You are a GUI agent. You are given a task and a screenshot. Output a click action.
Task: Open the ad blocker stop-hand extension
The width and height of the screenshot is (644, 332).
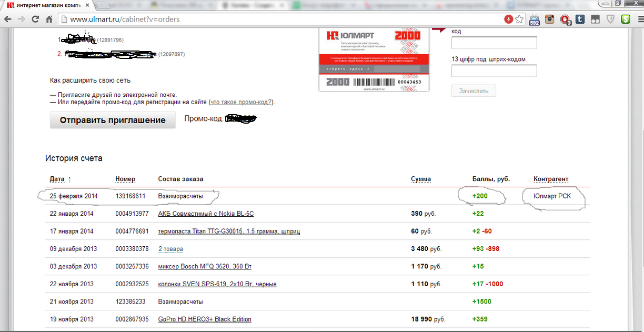[566, 20]
